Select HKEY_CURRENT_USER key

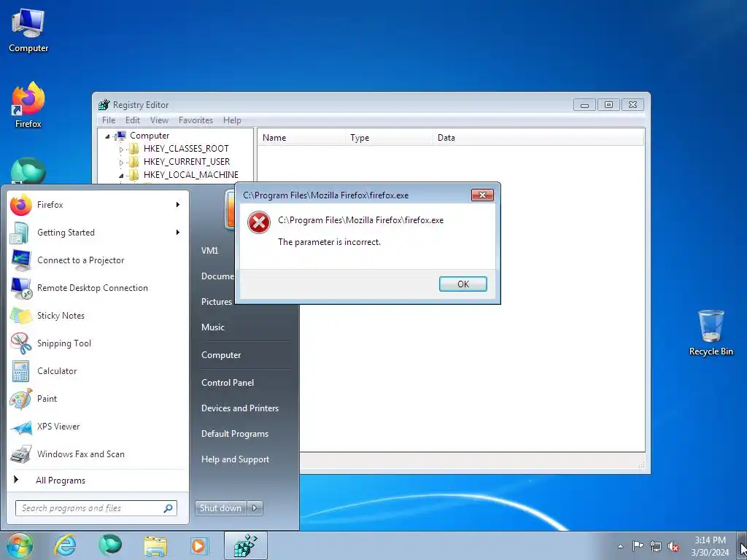point(186,162)
